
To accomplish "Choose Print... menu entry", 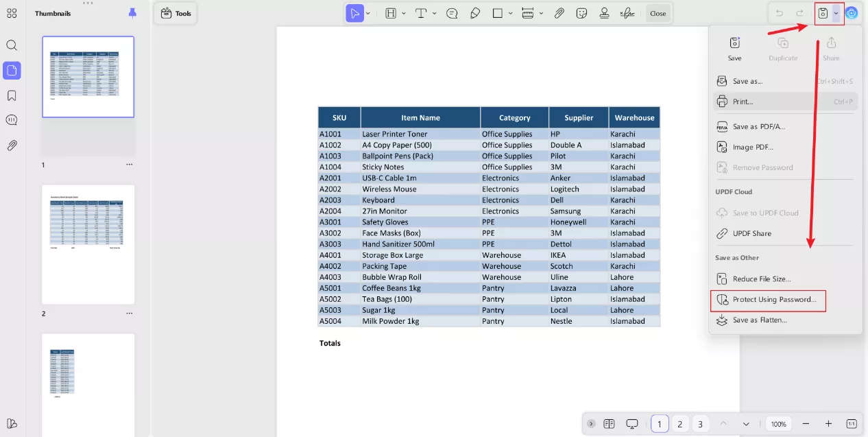I will pyautogui.click(x=785, y=102).
